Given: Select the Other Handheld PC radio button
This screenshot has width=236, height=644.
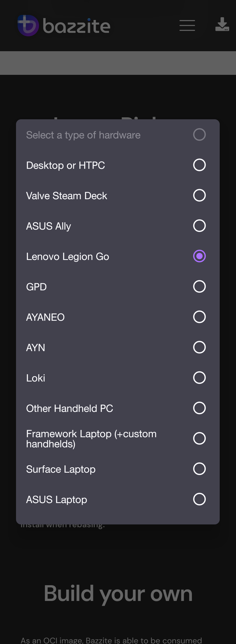Looking at the screenshot, I should [x=199, y=408].
